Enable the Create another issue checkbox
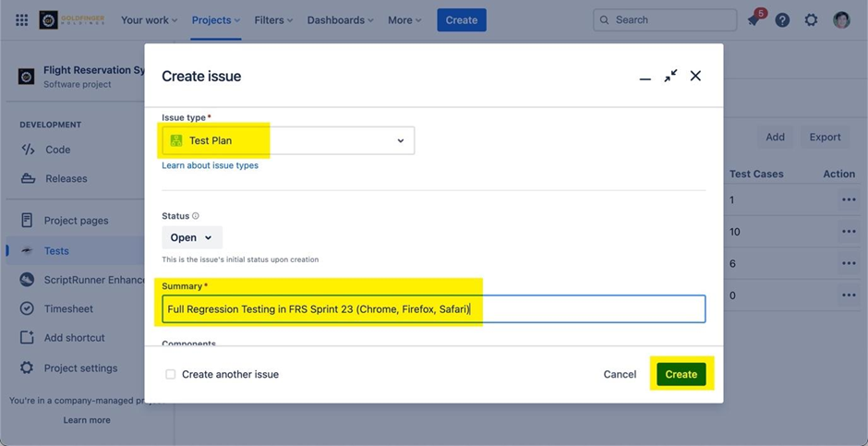Screen dimensions: 868x446 click(x=171, y=374)
